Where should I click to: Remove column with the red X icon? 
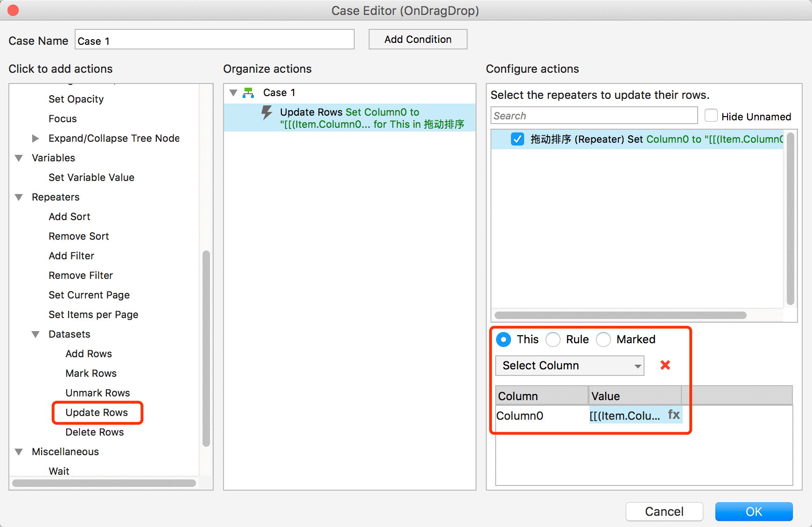(665, 365)
